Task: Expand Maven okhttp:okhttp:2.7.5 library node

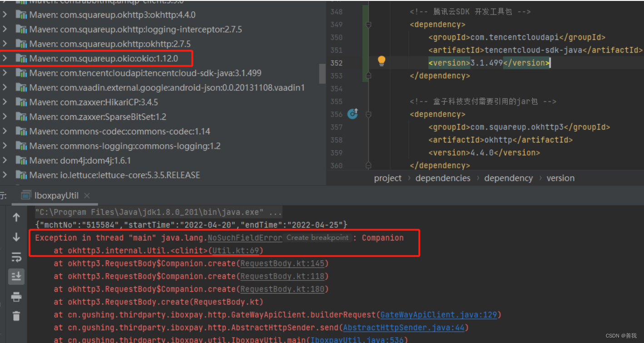Action: coord(5,44)
